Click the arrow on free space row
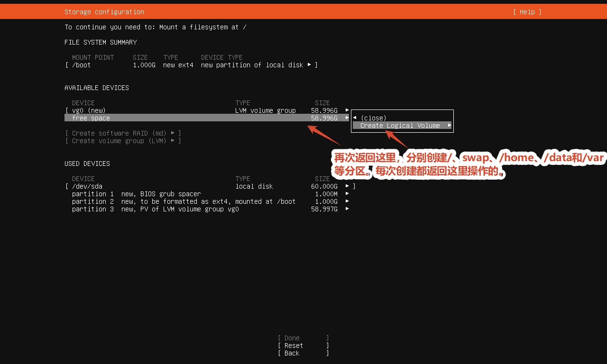Screen dimensions: 607x364 347,118
